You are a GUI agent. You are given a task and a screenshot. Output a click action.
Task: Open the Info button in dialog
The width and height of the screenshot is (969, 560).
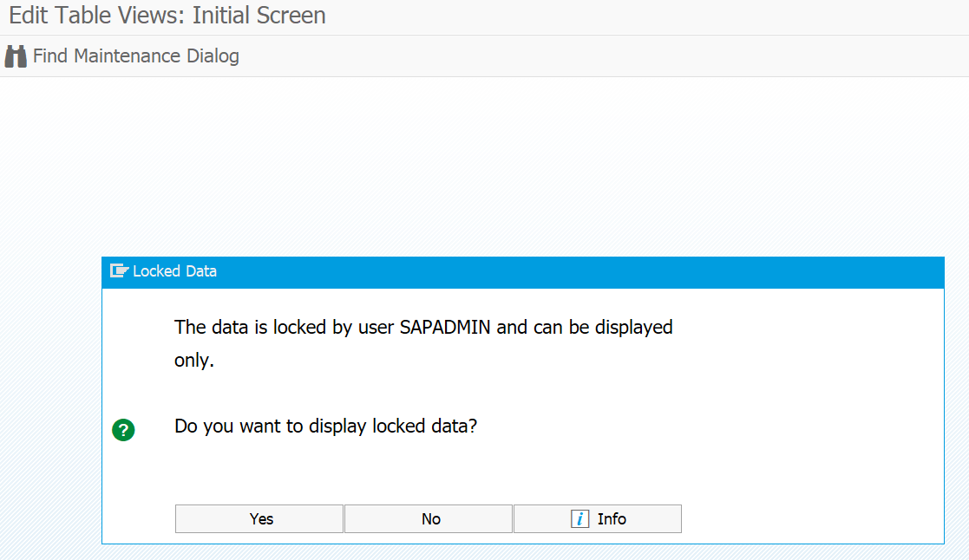pos(598,518)
